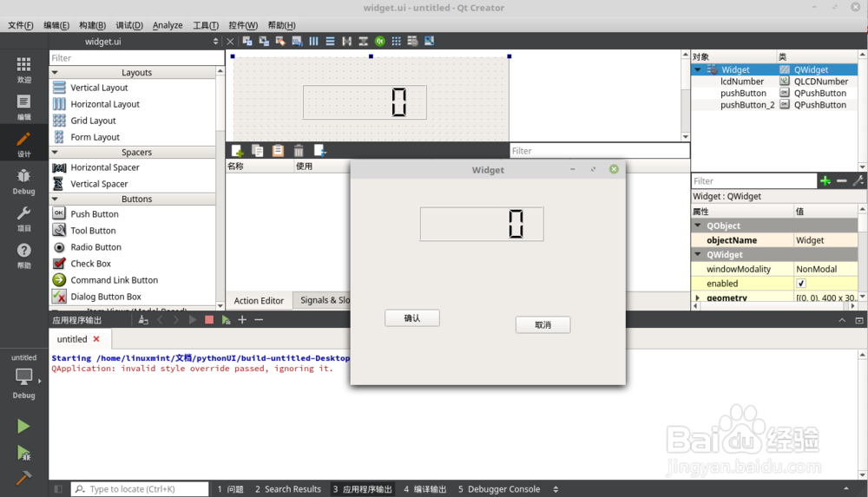
Task: Open the Projects (项目) mode
Action: 23,219
